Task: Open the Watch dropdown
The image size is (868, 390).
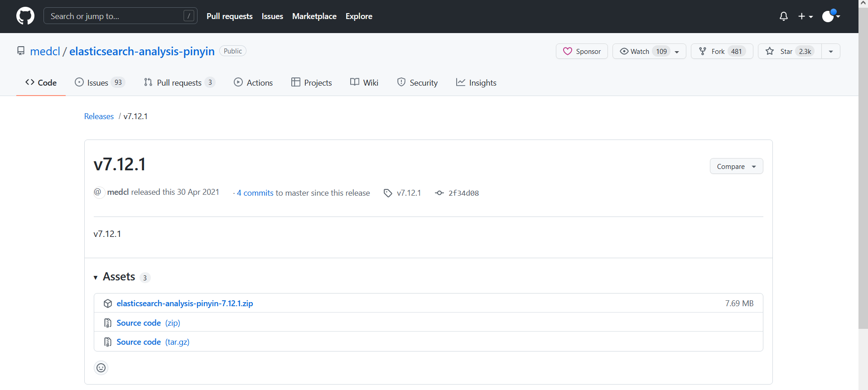Action: pos(649,51)
